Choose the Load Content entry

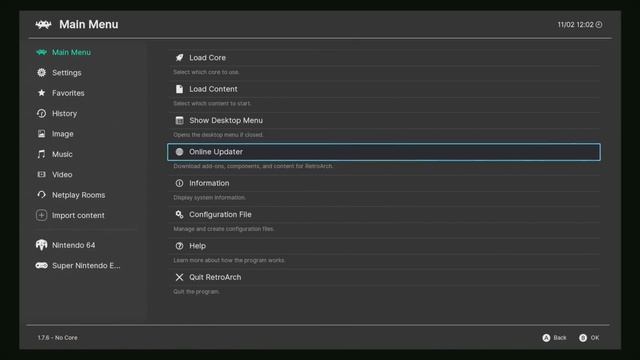384,89
